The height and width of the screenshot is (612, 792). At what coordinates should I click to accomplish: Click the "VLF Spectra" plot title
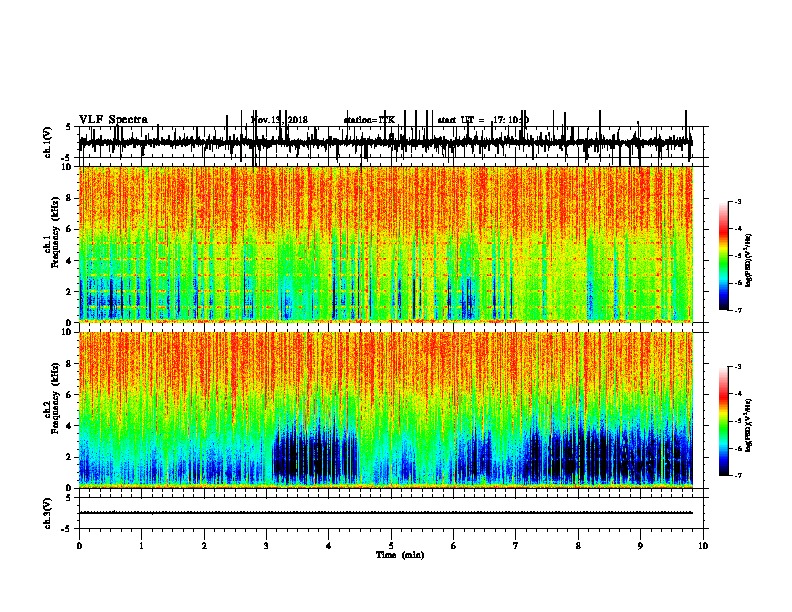point(113,120)
